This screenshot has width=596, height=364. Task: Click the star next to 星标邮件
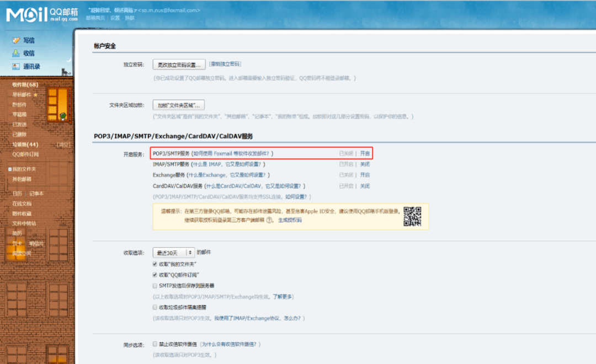36,95
